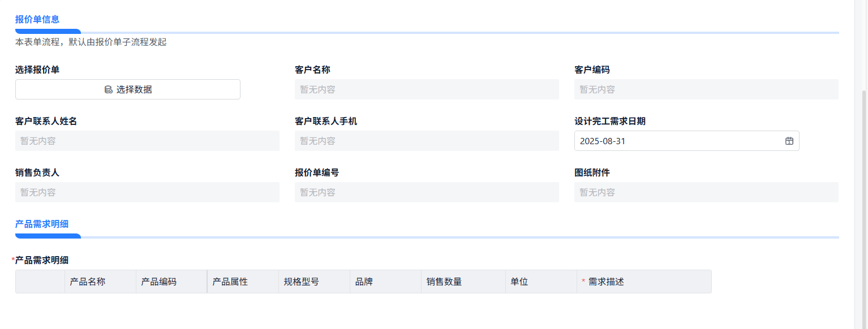Image resolution: width=868 pixels, height=329 pixels.
Task: Click the 产品属性 column header
Action: coord(243,282)
